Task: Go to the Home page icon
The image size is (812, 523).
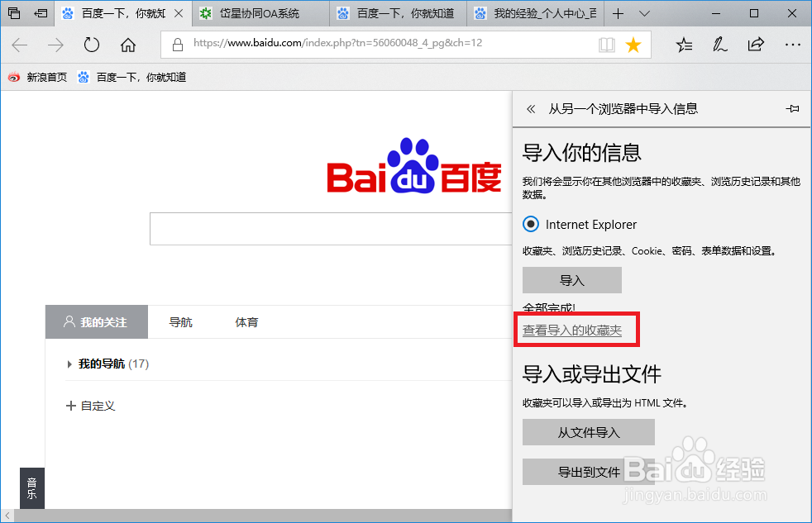Action: 128,45
